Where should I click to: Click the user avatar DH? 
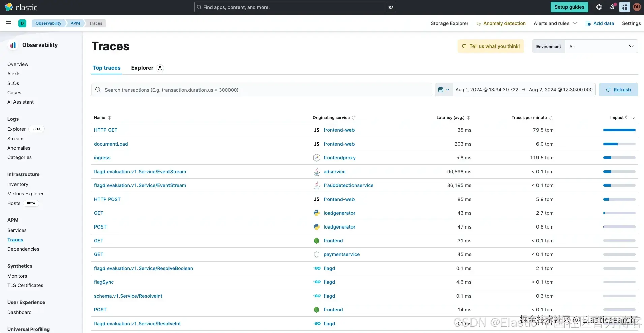(637, 7)
